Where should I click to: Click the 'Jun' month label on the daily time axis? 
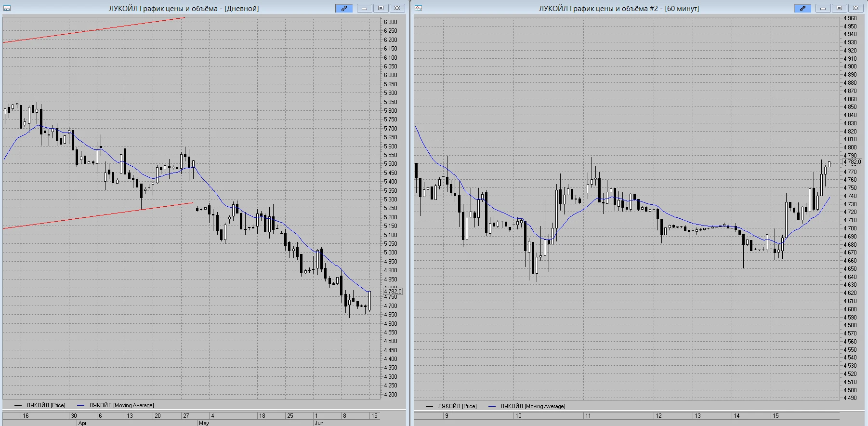click(x=319, y=423)
